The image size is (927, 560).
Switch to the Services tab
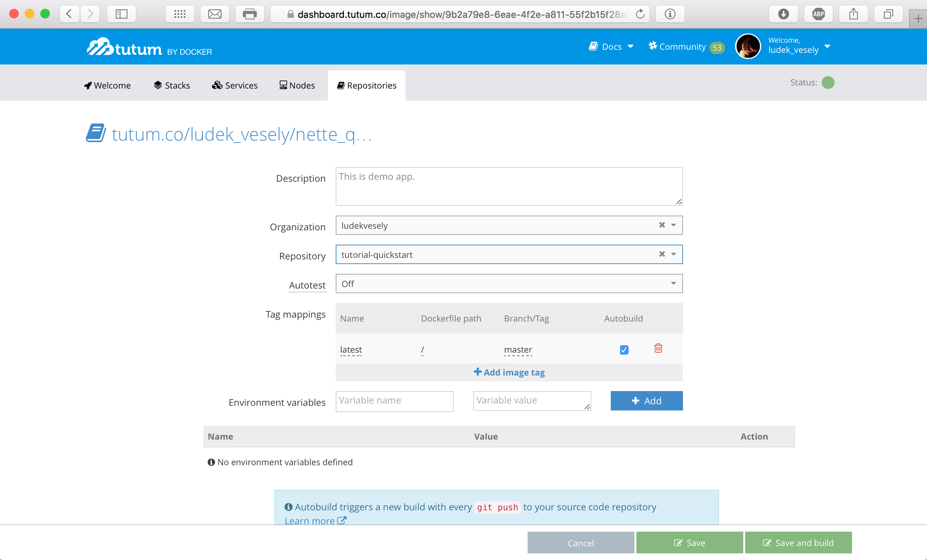(x=235, y=85)
